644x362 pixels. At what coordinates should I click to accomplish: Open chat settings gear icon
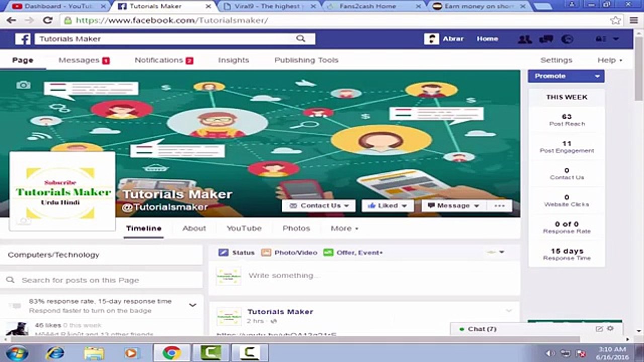[x=610, y=329]
